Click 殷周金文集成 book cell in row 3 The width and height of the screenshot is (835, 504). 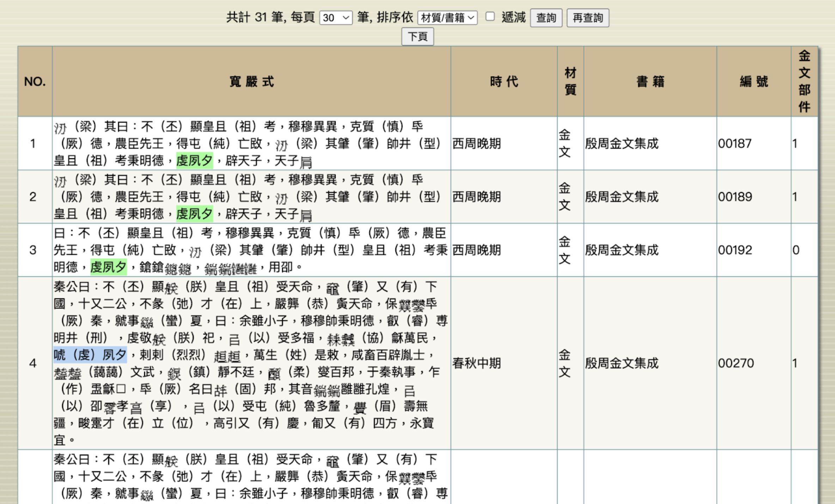click(622, 250)
